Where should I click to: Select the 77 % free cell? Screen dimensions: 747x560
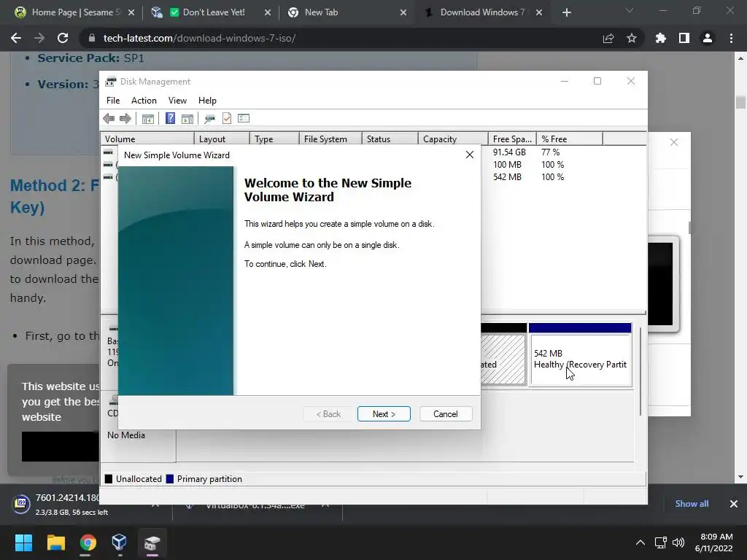550,152
